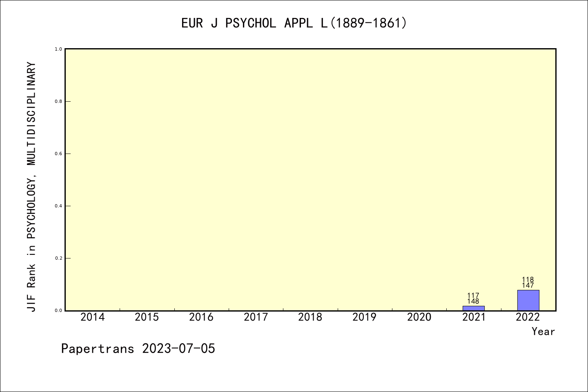Image resolution: width=588 pixels, height=392 pixels.
Task: Click the Year axis title
Action: pyautogui.click(x=543, y=332)
